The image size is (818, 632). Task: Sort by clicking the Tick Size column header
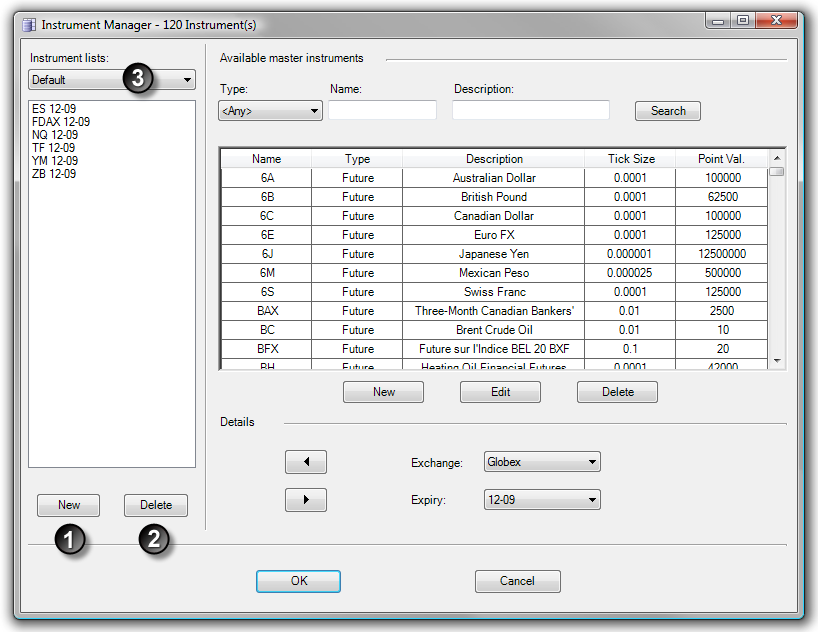[x=630, y=158]
